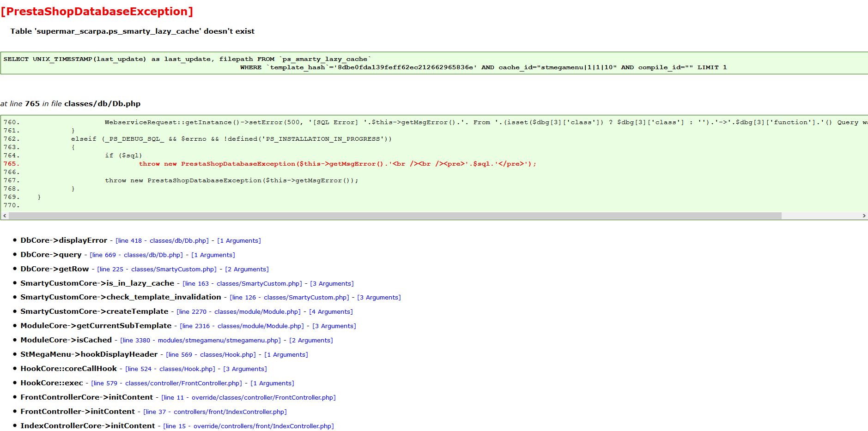
Task: Click the ModuleCore->isCached method name
Action: tap(66, 340)
